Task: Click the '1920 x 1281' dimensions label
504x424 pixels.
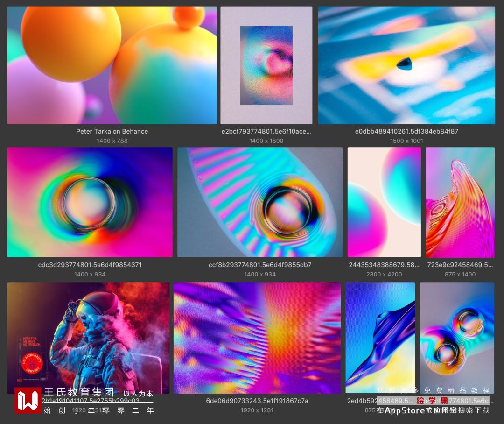Action: pos(257,410)
